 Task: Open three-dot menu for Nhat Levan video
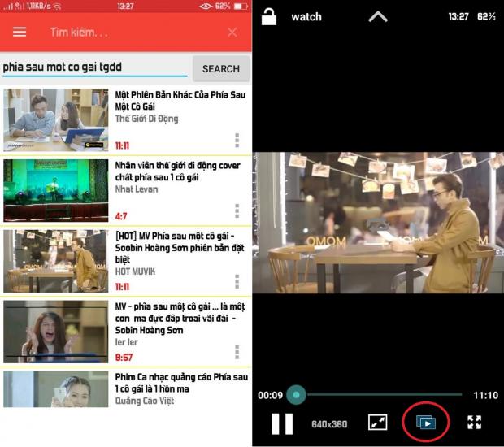click(x=237, y=210)
